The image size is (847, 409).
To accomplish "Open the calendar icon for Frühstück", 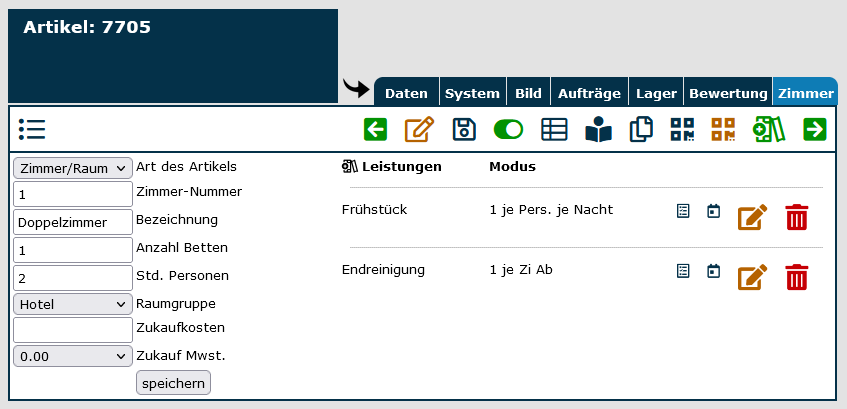I will point(713,212).
